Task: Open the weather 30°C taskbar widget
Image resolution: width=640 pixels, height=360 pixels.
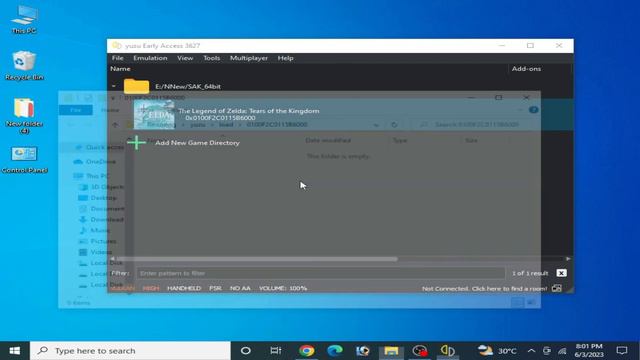Action: [497, 351]
